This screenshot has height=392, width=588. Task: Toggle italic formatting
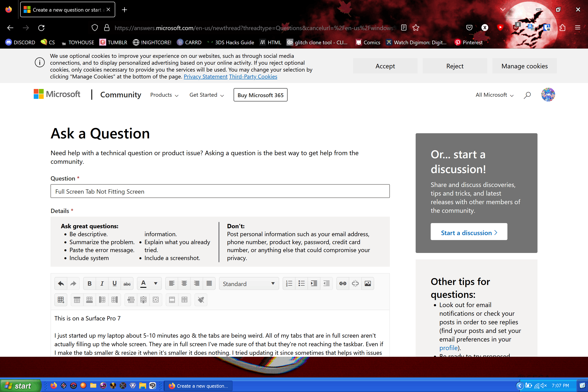102,283
